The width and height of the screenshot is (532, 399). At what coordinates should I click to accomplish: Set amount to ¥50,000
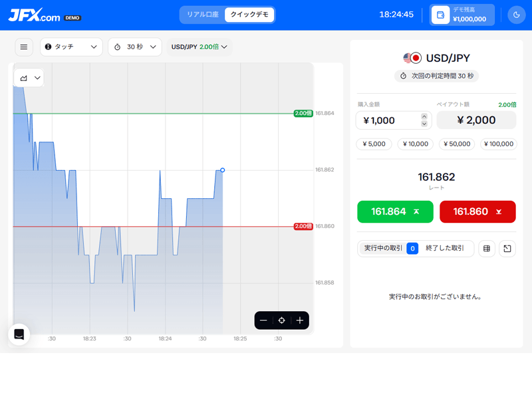click(x=457, y=144)
